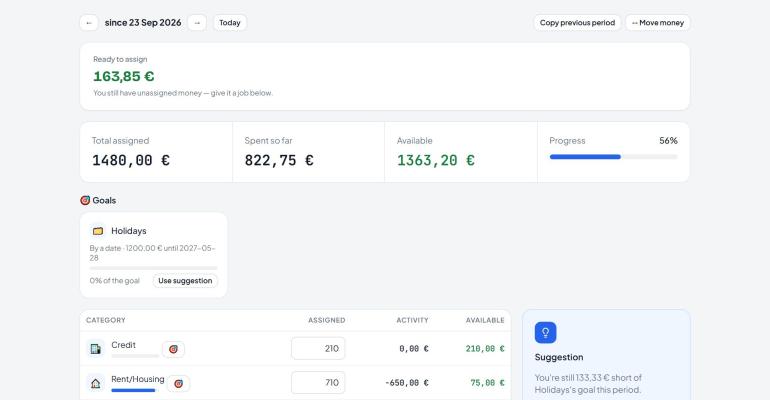The width and height of the screenshot is (770, 400).
Task: Click the Credit category icon
Action: (x=95, y=349)
